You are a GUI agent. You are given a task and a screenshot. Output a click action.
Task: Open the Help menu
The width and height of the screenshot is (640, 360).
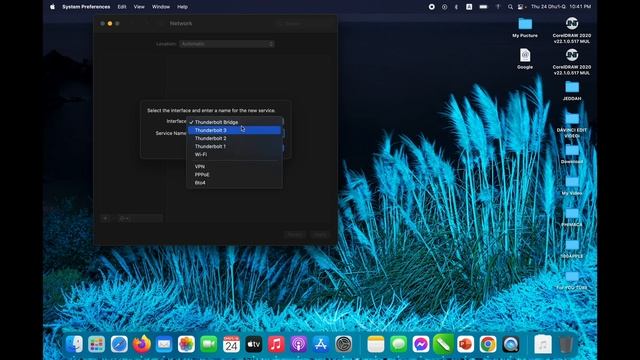182,7
